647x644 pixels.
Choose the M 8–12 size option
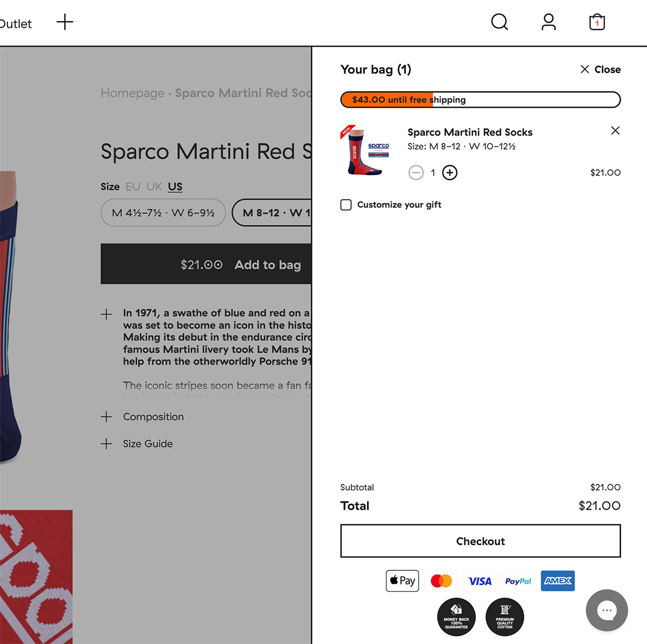[272, 213]
